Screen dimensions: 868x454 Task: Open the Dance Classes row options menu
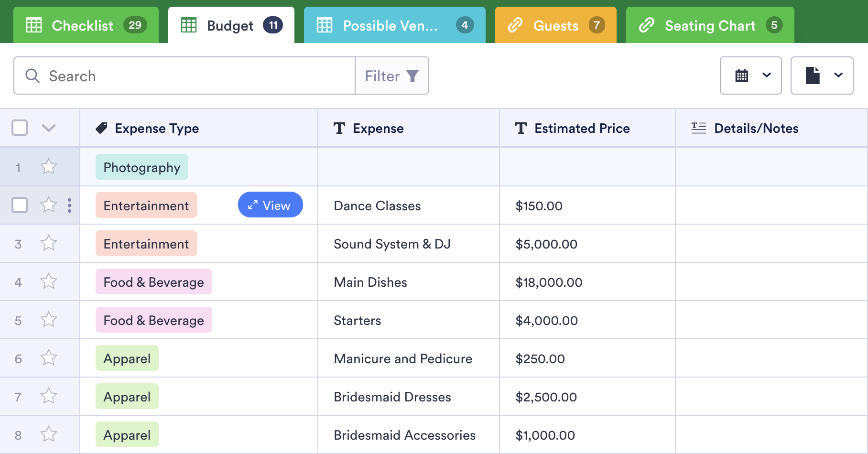pyautogui.click(x=70, y=205)
